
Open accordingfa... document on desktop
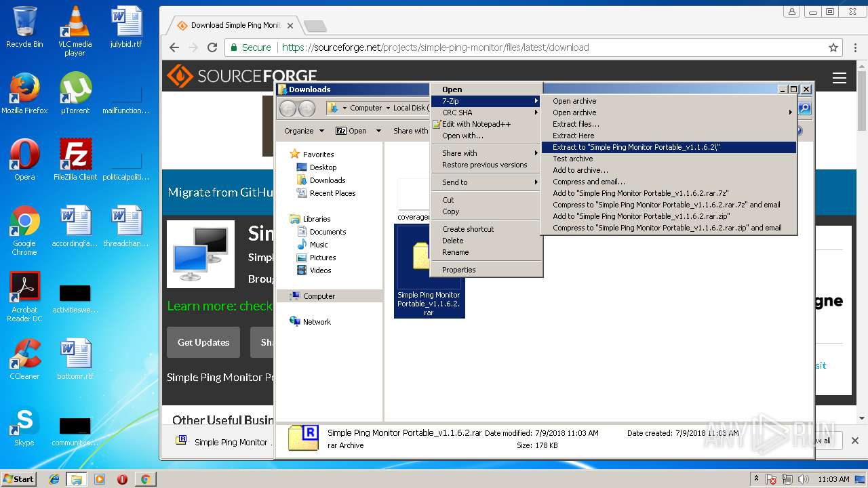tap(75, 226)
